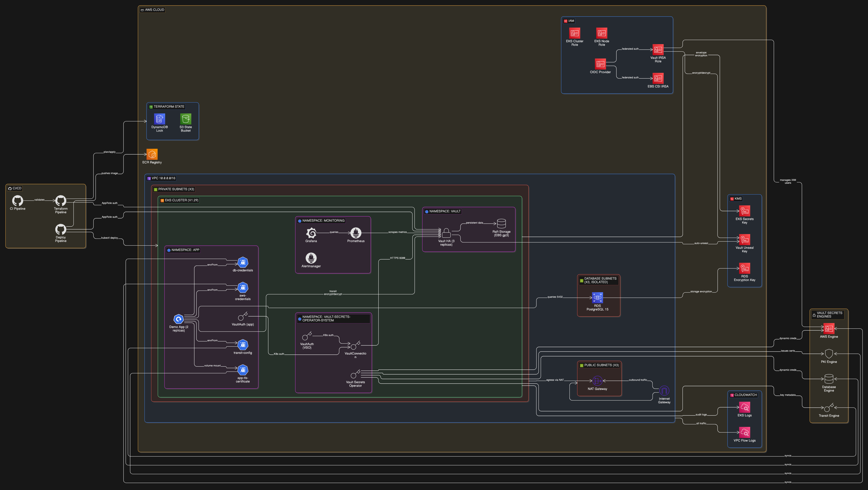Viewport: 868px width, 490px height.
Task: Select the VaultAuth (VSO) key icon
Action: pos(307,336)
